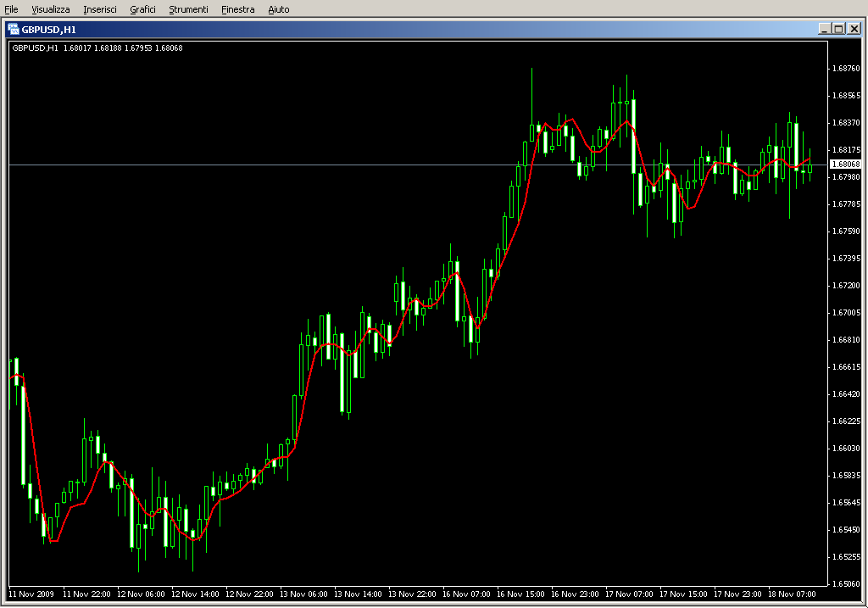Viewport: 868px width, 608px height.
Task: Click the 13 Nov 14:00 time axis label
Action: point(358,594)
